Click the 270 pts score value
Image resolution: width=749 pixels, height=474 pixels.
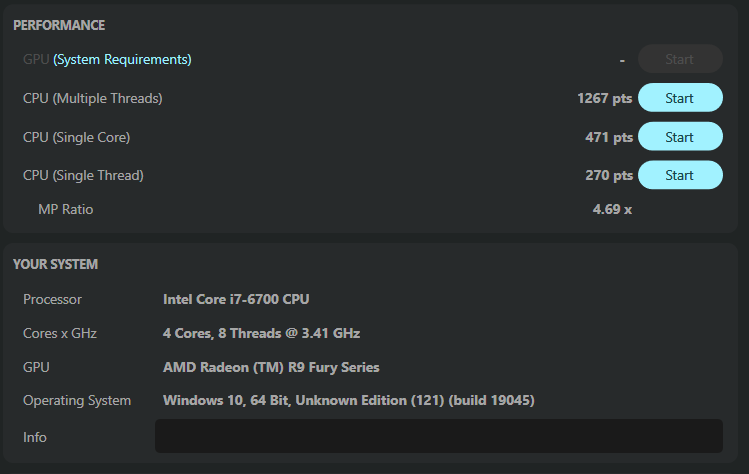(x=609, y=175)
